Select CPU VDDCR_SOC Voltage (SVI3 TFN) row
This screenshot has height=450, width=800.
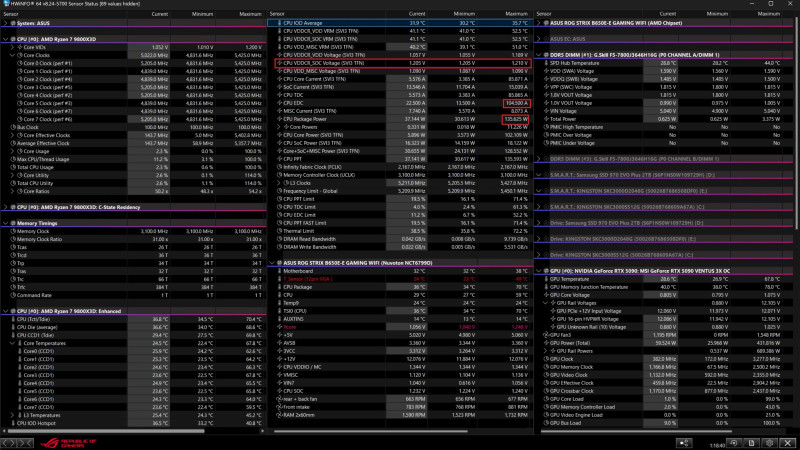point(403,63)
